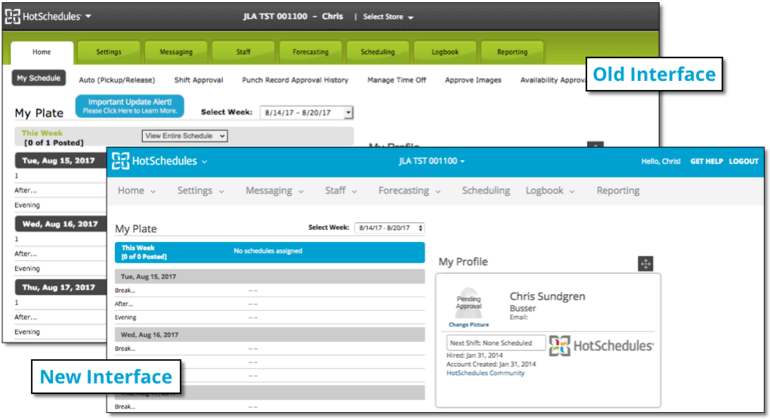Click Thu, Aug 17, 2017 header in old interface

(60, 287)
